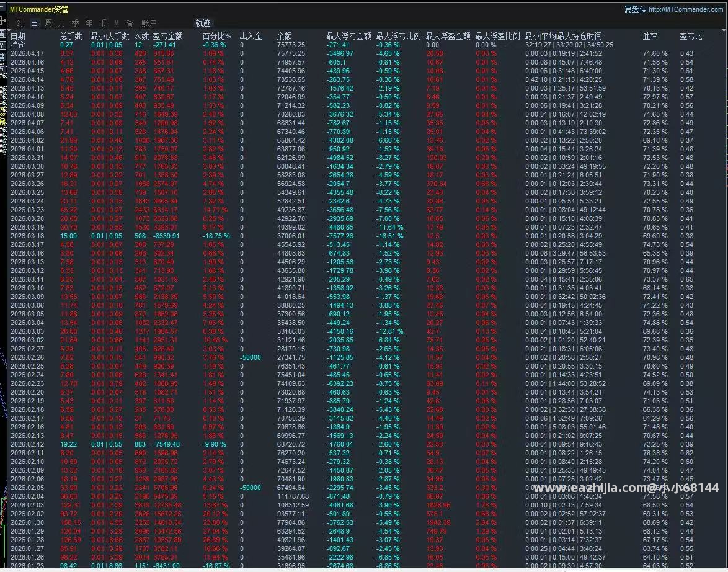Select the 2026.04.17 date row
Viewport: 728px width, 572px height.
(27, 53)
